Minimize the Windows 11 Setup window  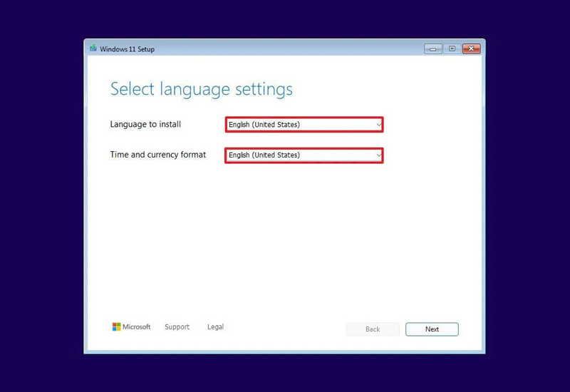pos(433,48)
